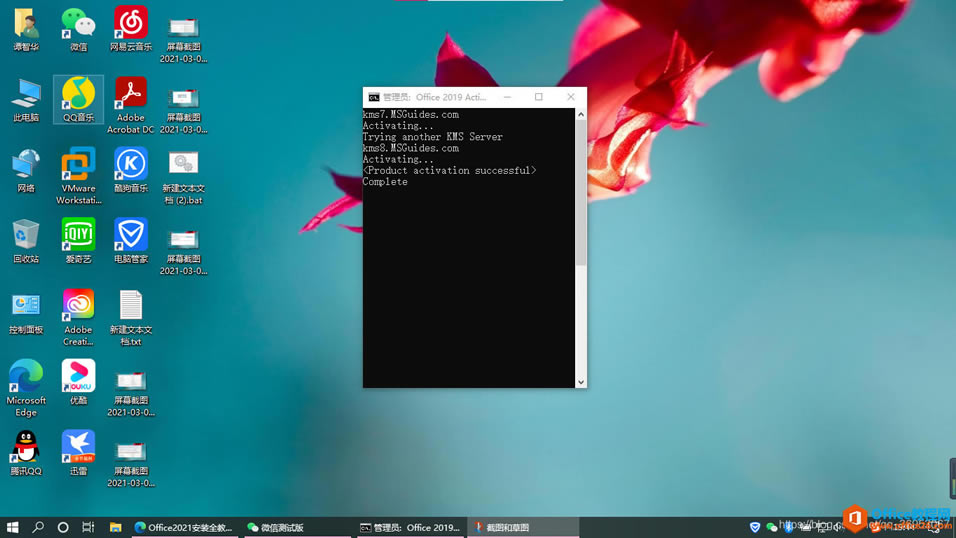The height and width of the screenshot is (538, 956).
Task: Switch to the Office2021安装全教... Edge taskbar window
Action: point(184,527)
